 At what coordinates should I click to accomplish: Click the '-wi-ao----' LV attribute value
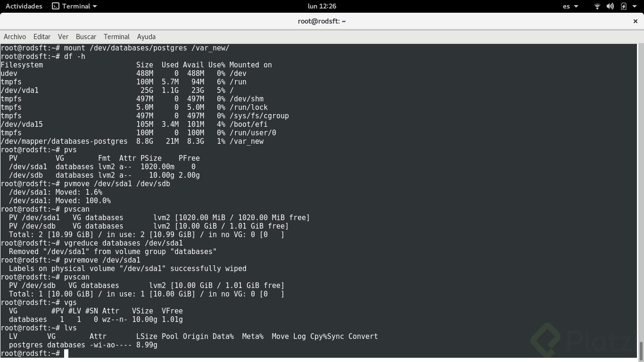click(111, 345)
